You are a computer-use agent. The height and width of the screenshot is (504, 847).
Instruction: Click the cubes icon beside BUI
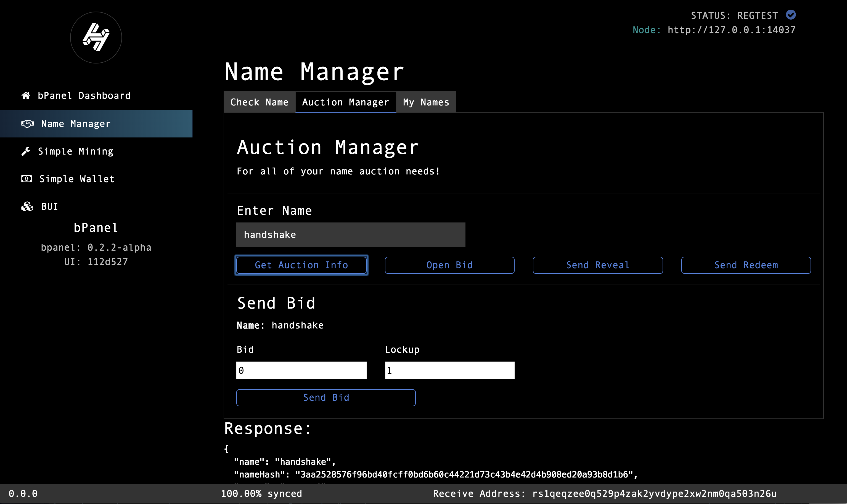(x=27, y=206)
